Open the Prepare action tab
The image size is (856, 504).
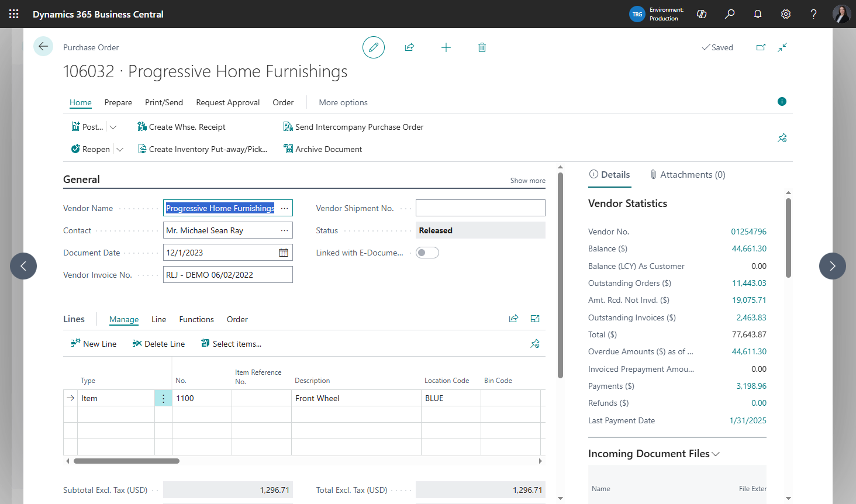pos(118,102)
